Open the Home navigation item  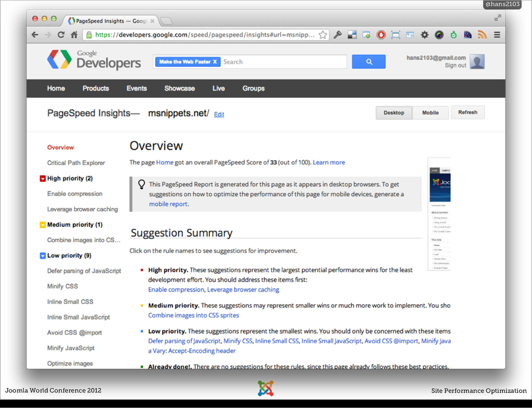point(56,88)
